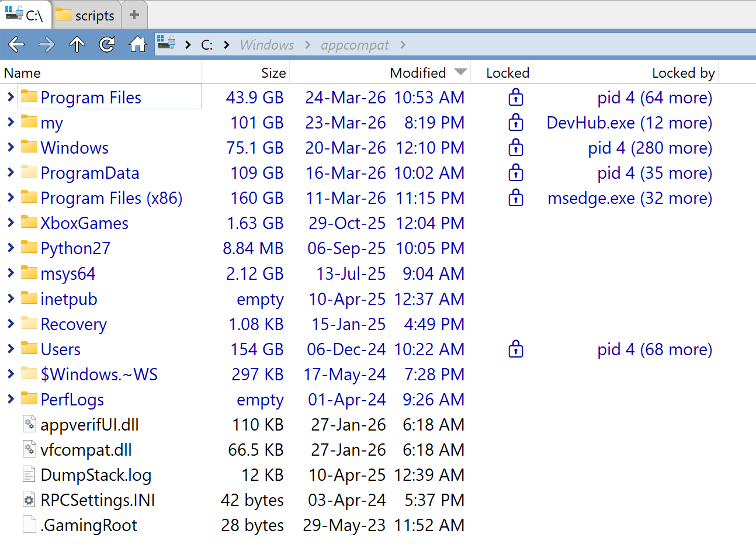Open the breadcrumb chevron after Windows

[x=308, y=45]
